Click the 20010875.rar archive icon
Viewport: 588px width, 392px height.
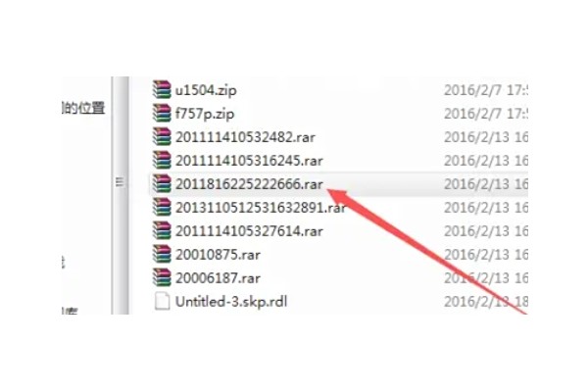162,255
